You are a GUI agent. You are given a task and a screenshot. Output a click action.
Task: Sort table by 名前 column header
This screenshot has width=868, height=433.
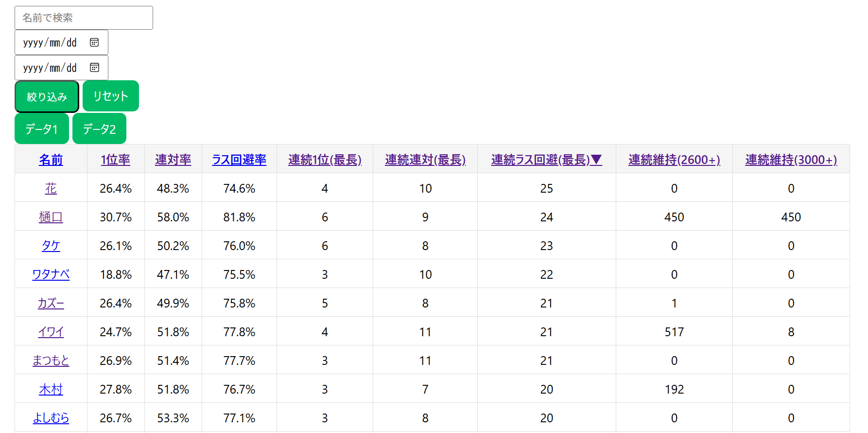point(51,160)
